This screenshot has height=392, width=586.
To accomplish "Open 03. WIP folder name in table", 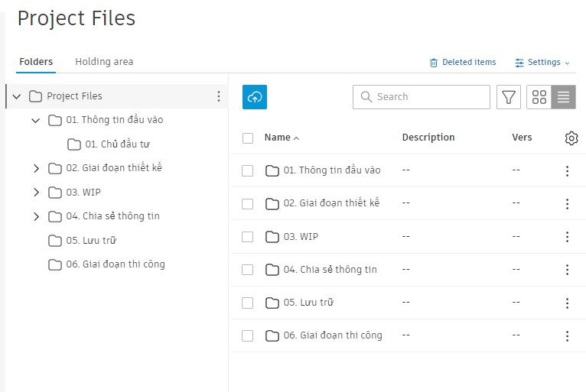I will 301,237.
